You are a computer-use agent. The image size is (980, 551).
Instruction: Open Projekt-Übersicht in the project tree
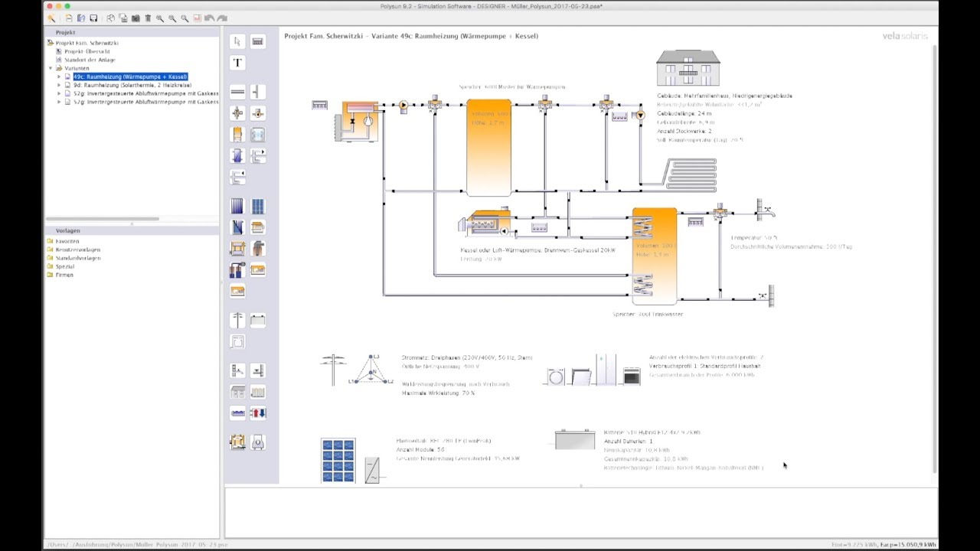[x=87, y=51]
